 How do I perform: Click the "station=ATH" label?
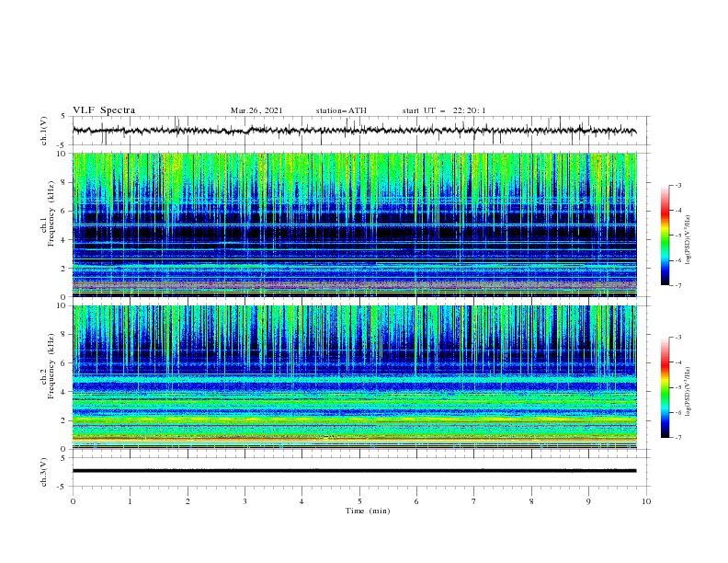click(x=341, y=110)
